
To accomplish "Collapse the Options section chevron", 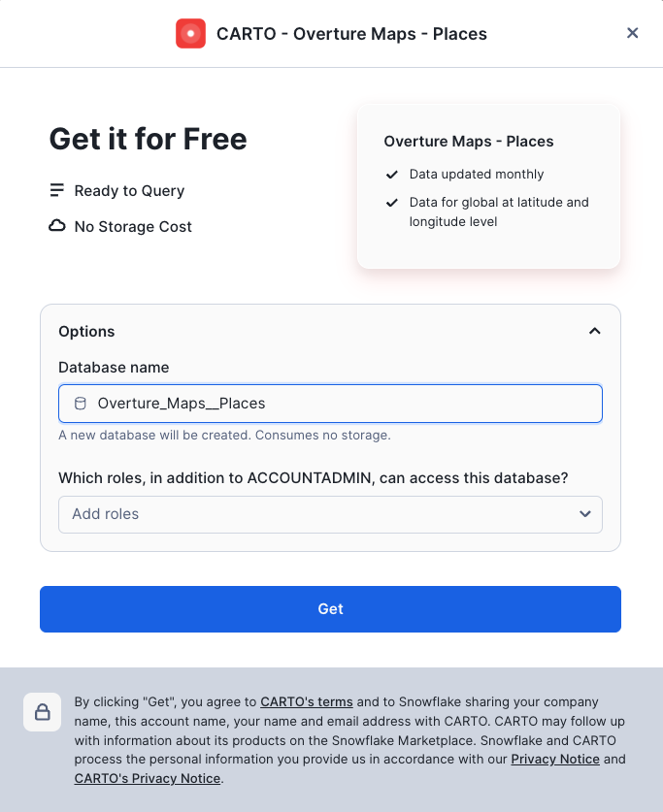I will 595,331.
